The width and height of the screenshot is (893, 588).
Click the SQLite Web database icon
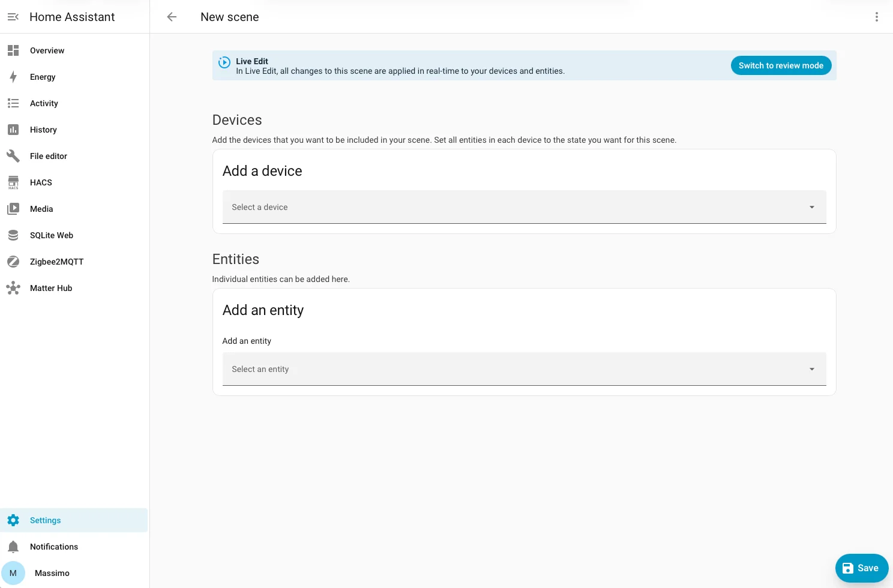click(x=13, y=235)
